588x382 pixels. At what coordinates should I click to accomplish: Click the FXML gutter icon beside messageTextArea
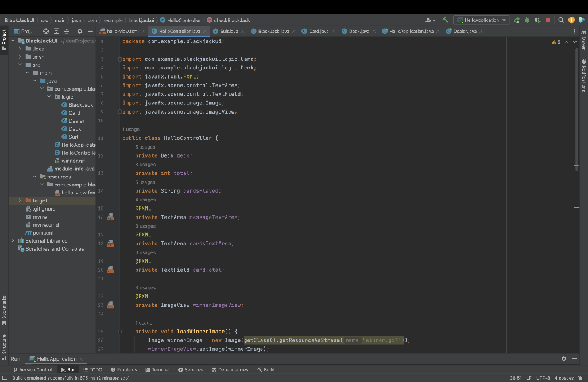click(110, 217)
